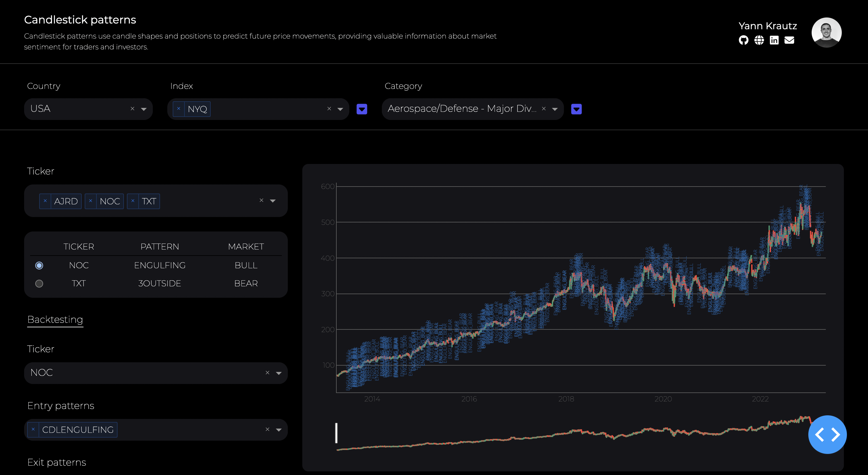This screenshot has height=475, width=868.
Task: Click the 3OUTSIDE pattern cell
Action: point(160,284)
